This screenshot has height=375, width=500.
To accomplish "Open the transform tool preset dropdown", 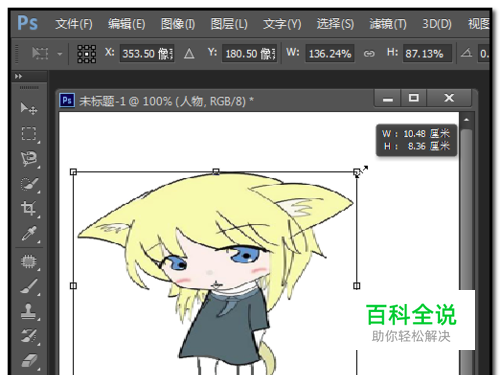I will [60, 54].
